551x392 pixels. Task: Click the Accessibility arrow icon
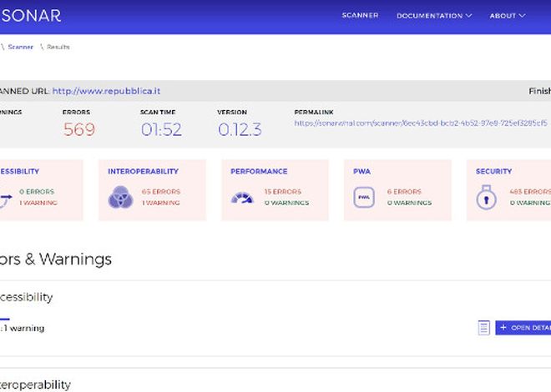[6, 201]
